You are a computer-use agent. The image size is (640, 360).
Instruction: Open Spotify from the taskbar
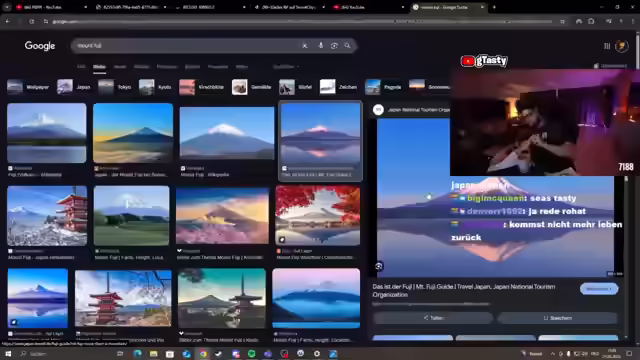(x=252, y=353)
